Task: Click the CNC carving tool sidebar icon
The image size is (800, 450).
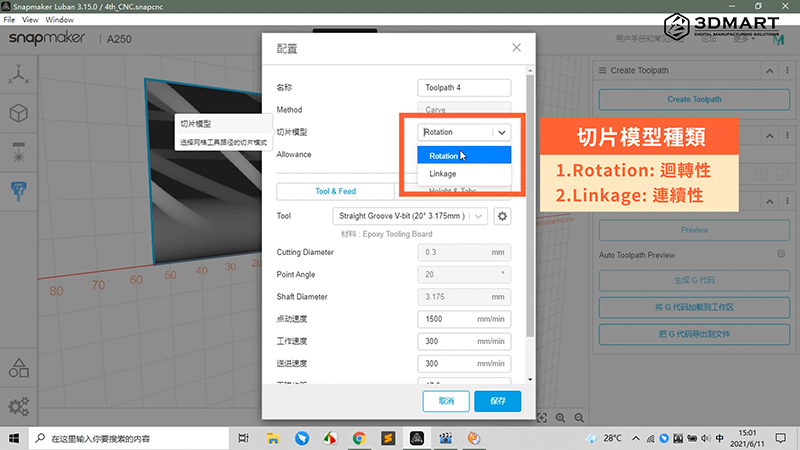Action: click(x=19, y=188)
